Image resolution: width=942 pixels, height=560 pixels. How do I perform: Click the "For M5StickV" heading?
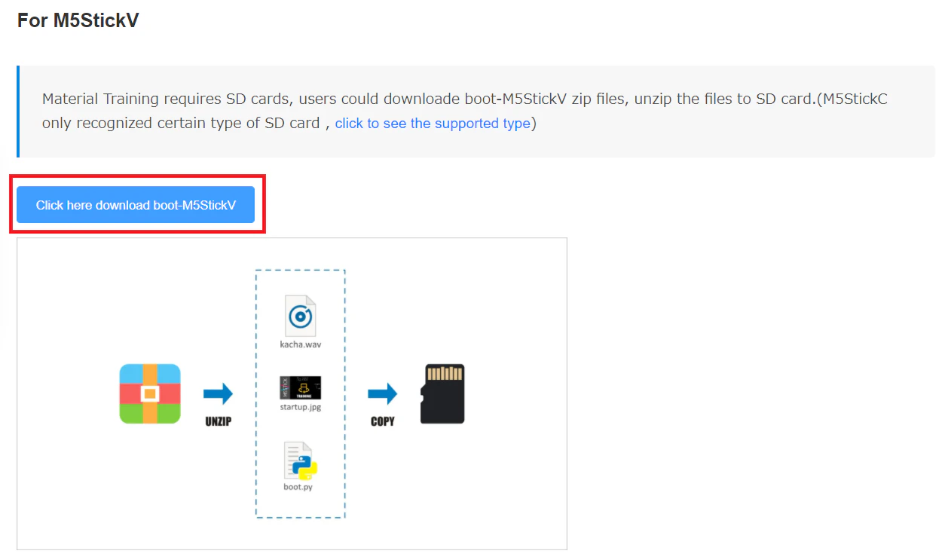coord(78,20)
